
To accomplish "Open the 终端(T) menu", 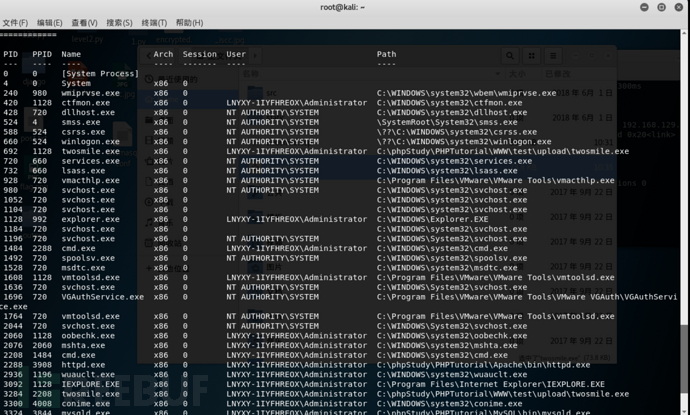I will 154,22.
